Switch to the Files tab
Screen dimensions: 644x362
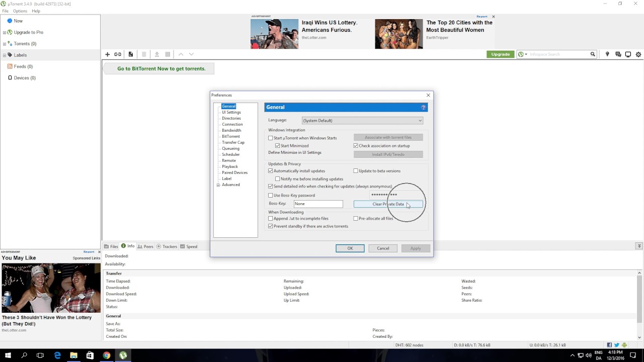pos(111,247)
